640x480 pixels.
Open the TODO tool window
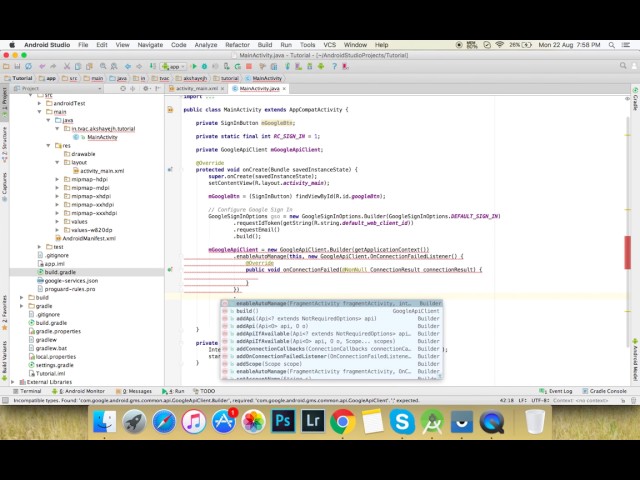(x=204, y=391)
